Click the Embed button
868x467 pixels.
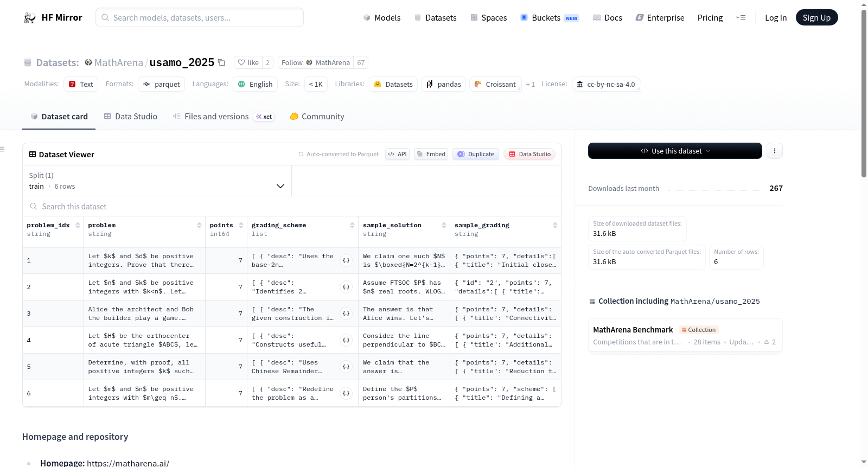pyautogui.click(x=431, y=154)
